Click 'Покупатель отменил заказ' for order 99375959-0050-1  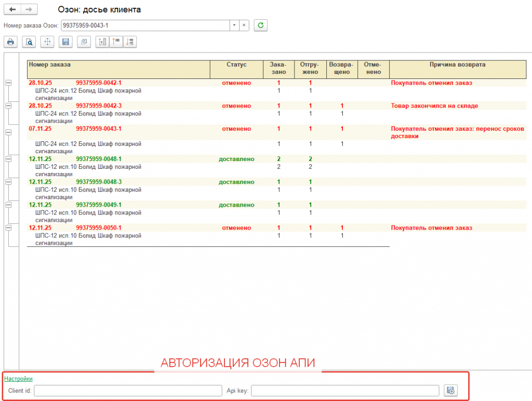pyautogui.click(x=431, y=228)
